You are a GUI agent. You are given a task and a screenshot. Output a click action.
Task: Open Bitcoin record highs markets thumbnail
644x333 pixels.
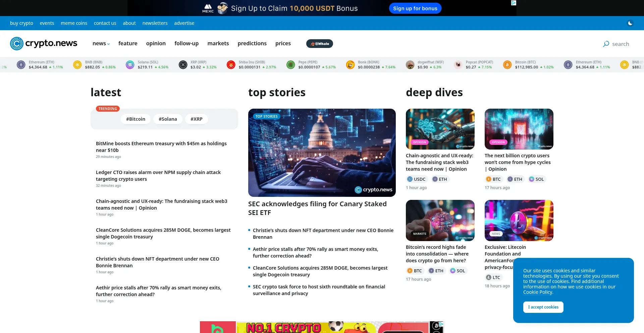440,221
